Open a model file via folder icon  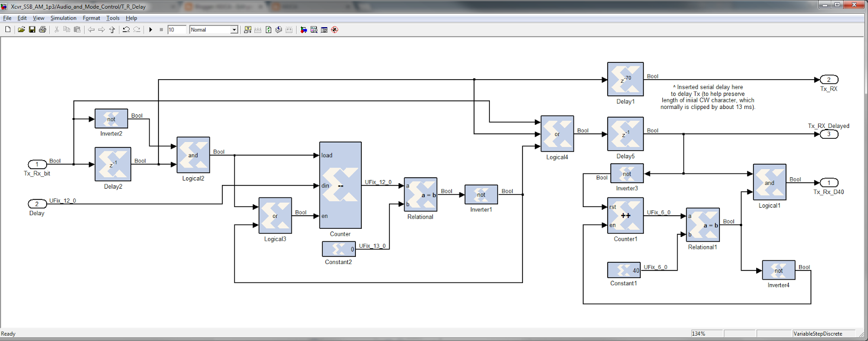click(x=21, y=30)
